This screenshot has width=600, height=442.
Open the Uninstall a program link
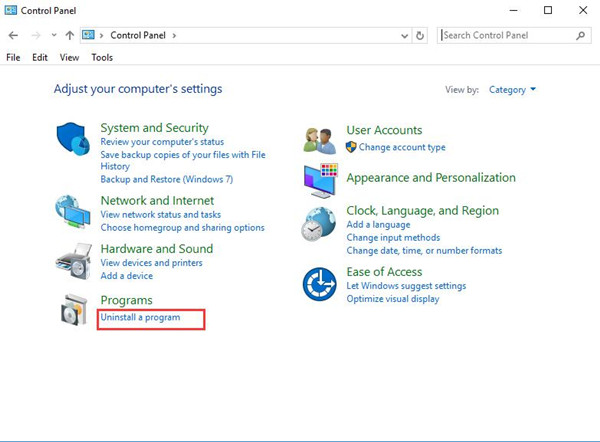[140, 317]
